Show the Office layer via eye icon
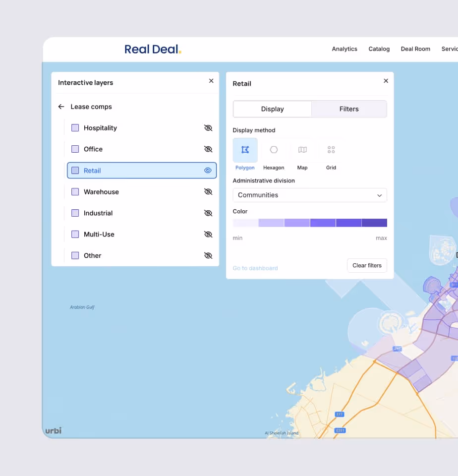 pyautogui.click(x=208, y=149)
